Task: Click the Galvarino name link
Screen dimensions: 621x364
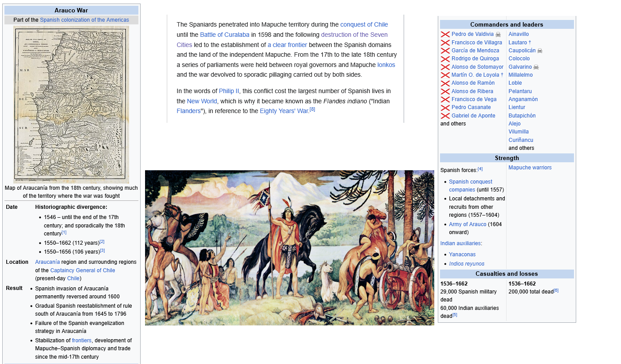Action: coord(520,67)
